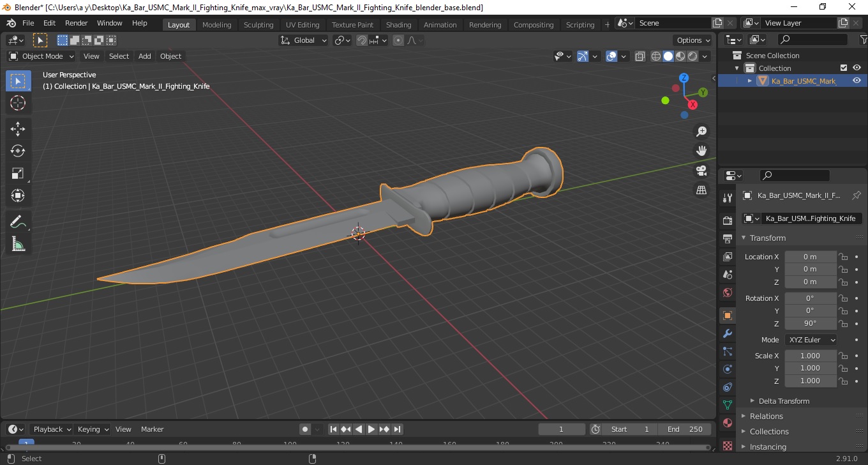The width and height of the screenshot is (868, 465).
Task: Expand the Relations panel
Action: tap(766, 416)
